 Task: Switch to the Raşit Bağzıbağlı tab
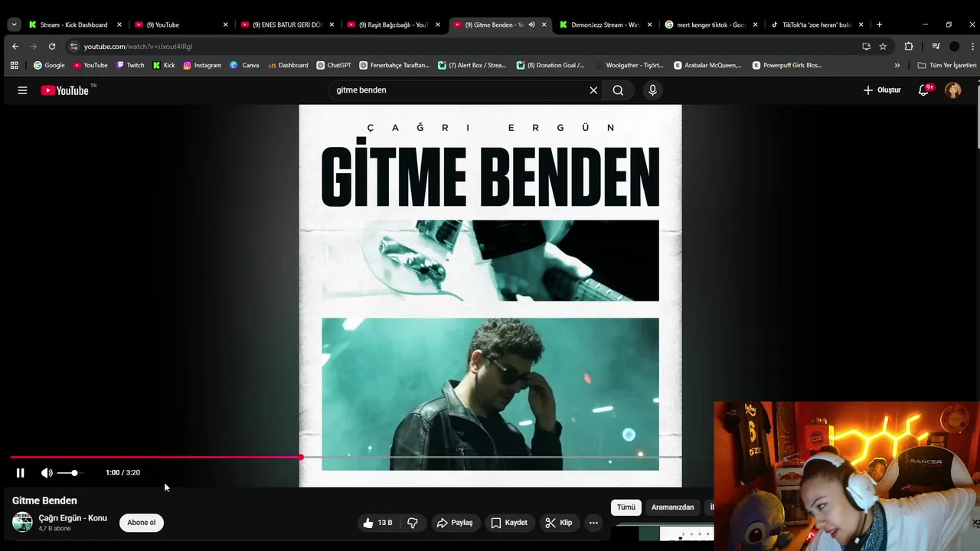(392, 24)
